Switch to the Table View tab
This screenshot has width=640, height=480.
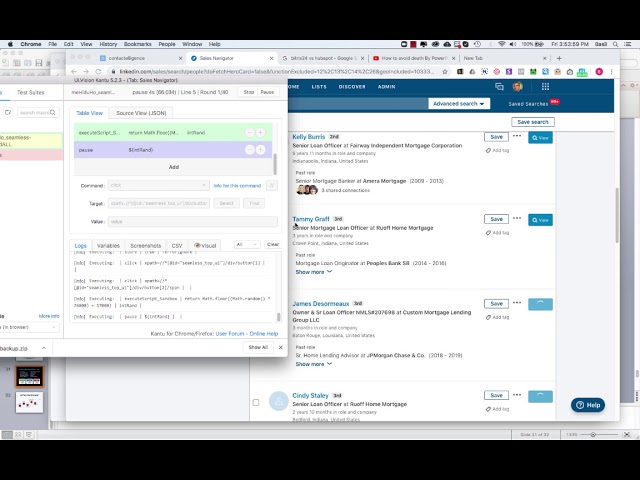(89, 113)
